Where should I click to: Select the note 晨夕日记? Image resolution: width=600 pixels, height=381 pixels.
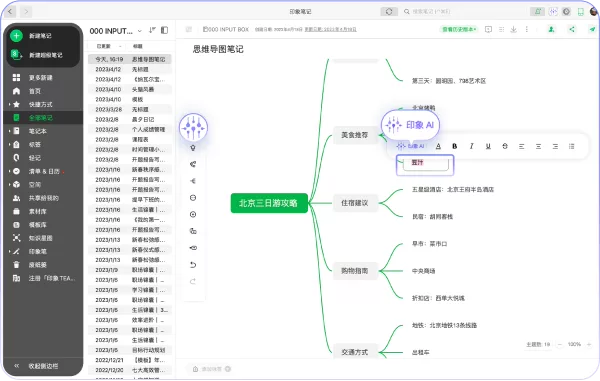click(130, 119)
